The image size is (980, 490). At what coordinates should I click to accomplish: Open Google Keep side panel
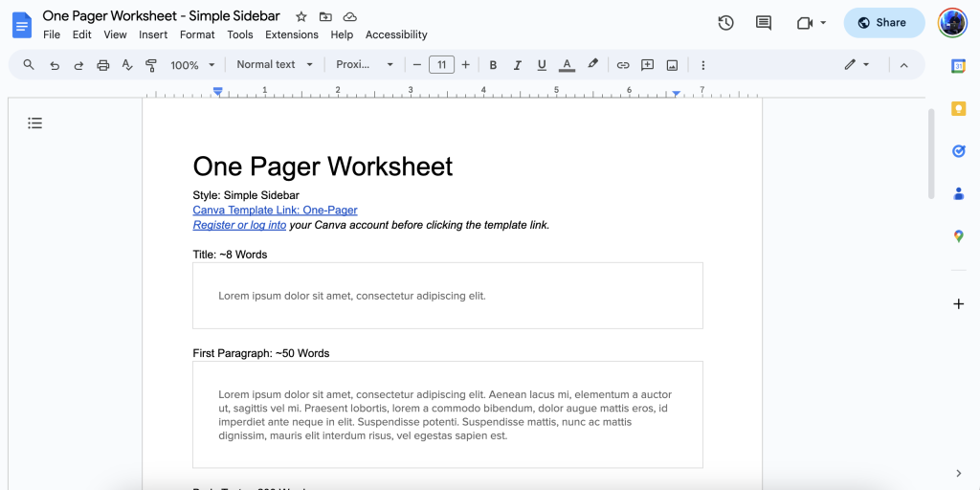(x=959, y=109)
